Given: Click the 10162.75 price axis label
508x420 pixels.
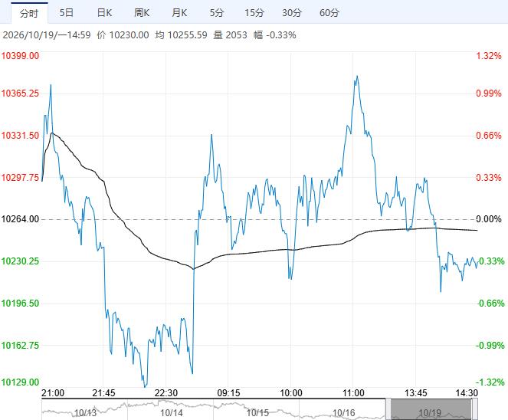Looking at the screenshot, I should 20,346.
